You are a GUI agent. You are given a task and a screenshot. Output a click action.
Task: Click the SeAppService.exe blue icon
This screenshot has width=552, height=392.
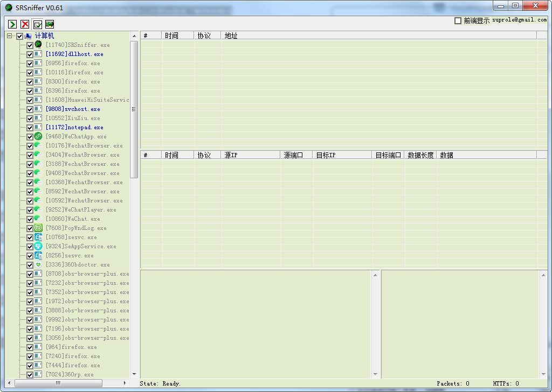click(x=38, y=246)
